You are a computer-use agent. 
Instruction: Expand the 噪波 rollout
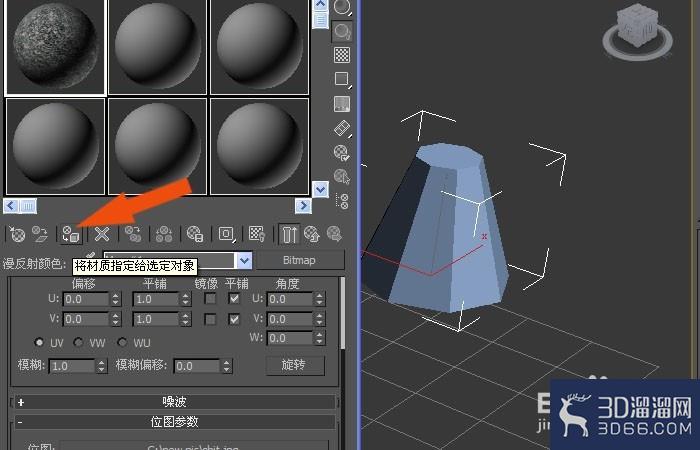pos(174,402)
